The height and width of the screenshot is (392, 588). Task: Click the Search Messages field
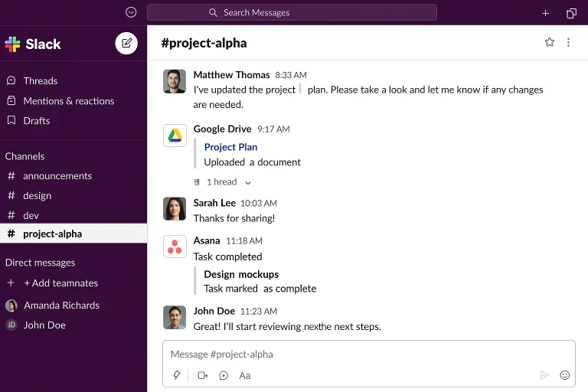[x=292, y=12]
